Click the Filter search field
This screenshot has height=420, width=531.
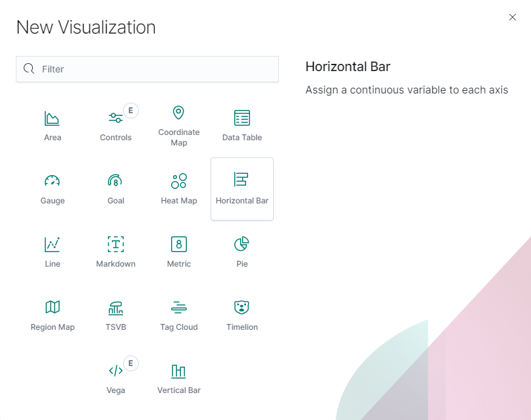tap(147, 69)
